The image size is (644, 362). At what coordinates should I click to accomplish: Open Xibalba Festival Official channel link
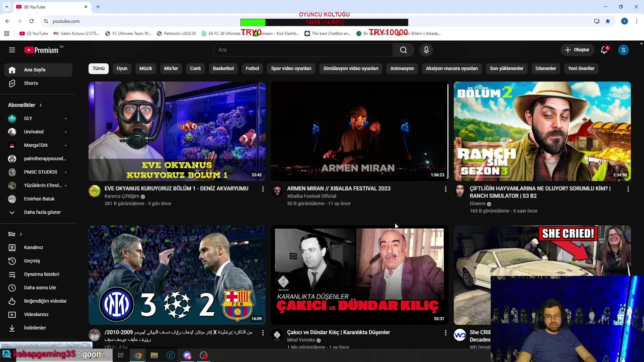click(311, 196)
